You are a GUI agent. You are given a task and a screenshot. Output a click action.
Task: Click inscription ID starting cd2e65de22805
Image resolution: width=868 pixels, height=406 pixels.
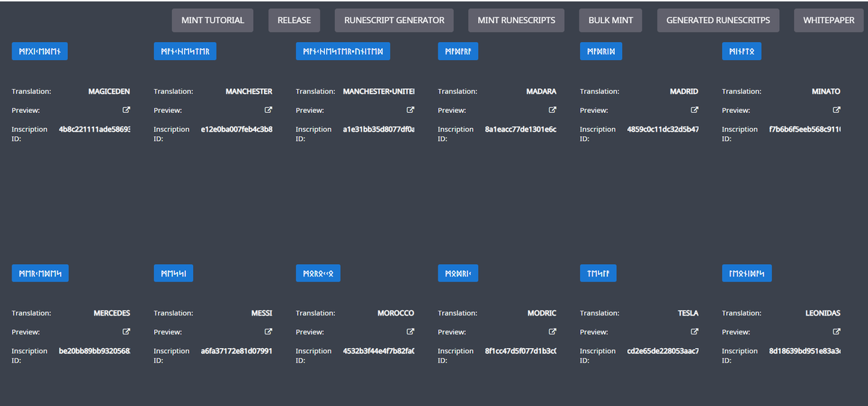(x=663, y=351)
